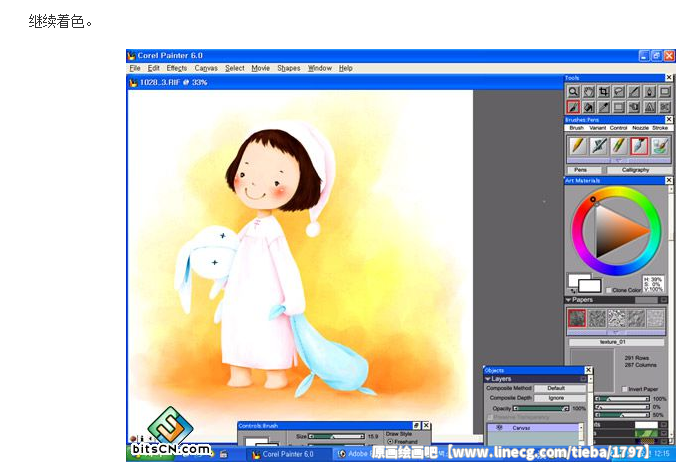Adjust the paper slider reading 50%
Image resolution: width=690 pixels, height=471 pixels.
(x=622, y=415)
